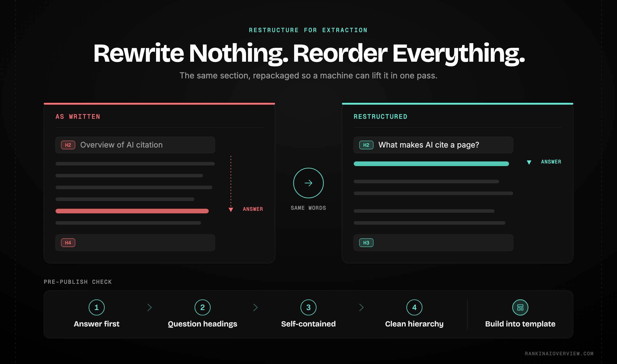The width and height of the screenshot is (617, 364).
Task: Click the chevron between Answer first and Question headings
Action: [x=150, y=307]
